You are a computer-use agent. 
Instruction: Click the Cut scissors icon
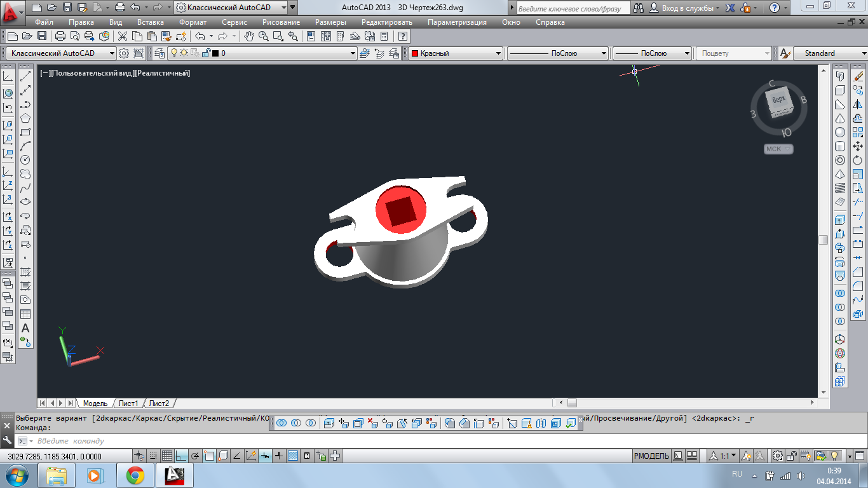click(123, 37)
